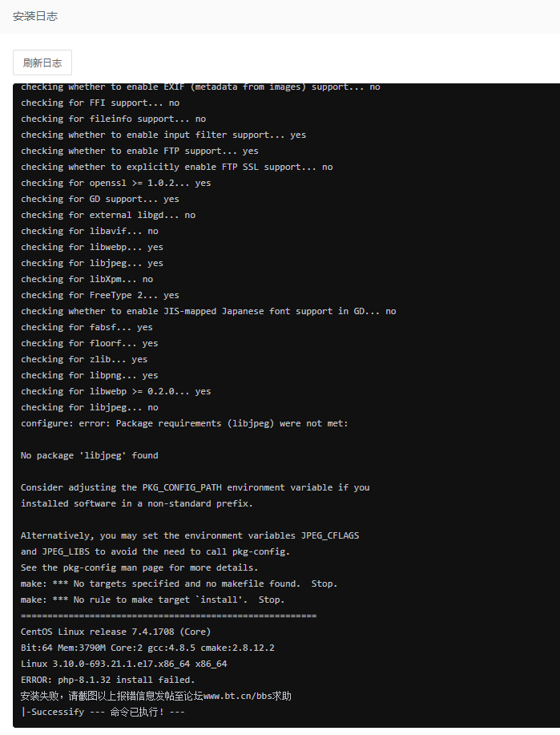Click the 'No package libjpeg found' line
Image resolution: width=560 pixels, height=735 pixels.
coord(90,455)
